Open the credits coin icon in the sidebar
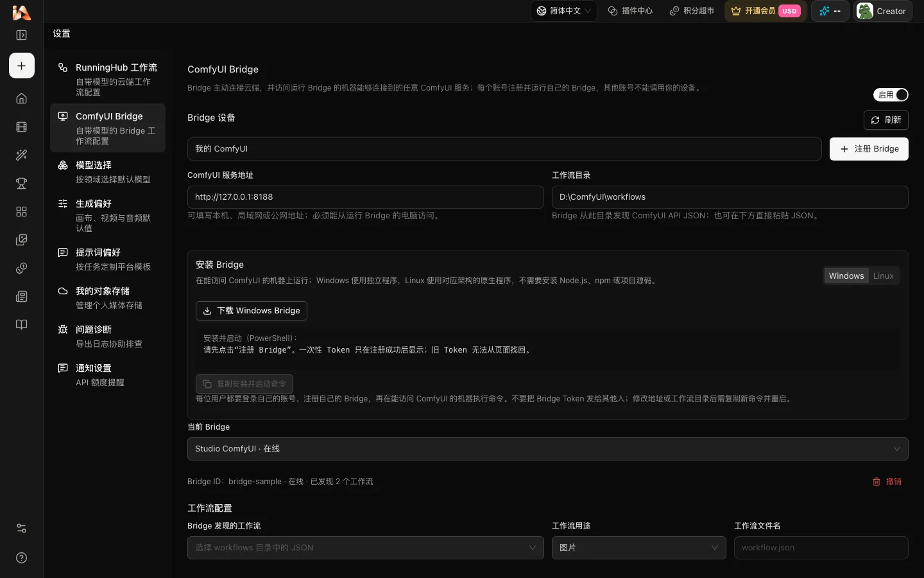924x578 pixels. point(21,268)
